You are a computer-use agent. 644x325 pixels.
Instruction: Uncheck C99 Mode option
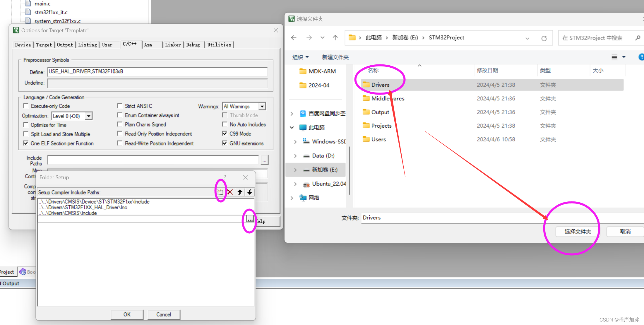coord(225,134)
